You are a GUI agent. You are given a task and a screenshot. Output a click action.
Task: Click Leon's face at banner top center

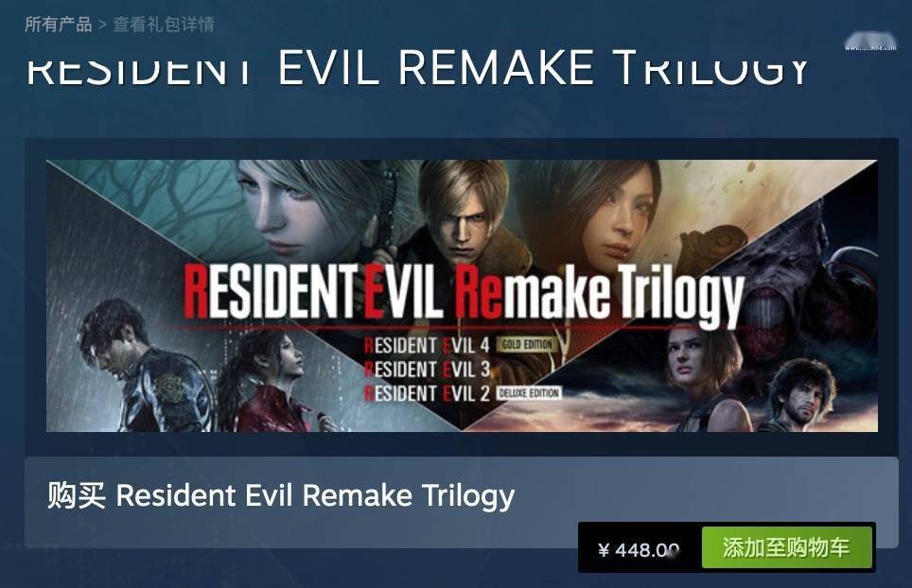460,215
